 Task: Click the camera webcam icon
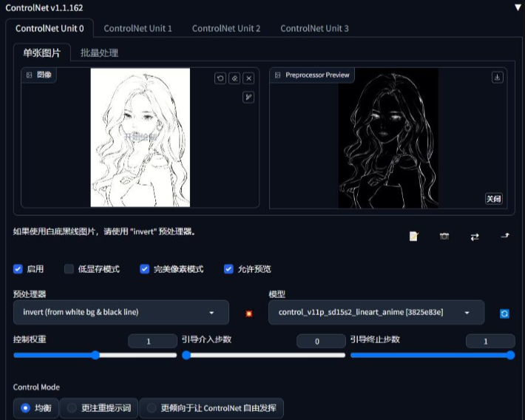pos(444,236)
